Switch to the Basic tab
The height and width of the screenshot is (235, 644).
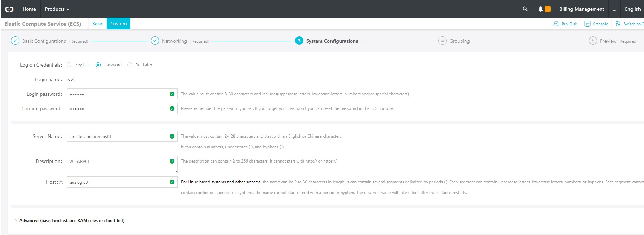pyautogui.click(x=97, y=24)
